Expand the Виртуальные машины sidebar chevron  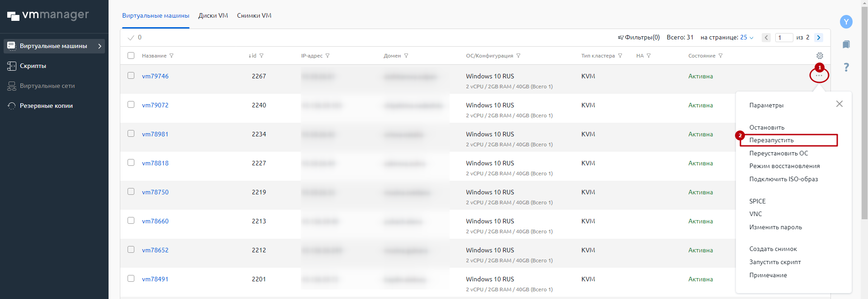click(x=100, y=46)
